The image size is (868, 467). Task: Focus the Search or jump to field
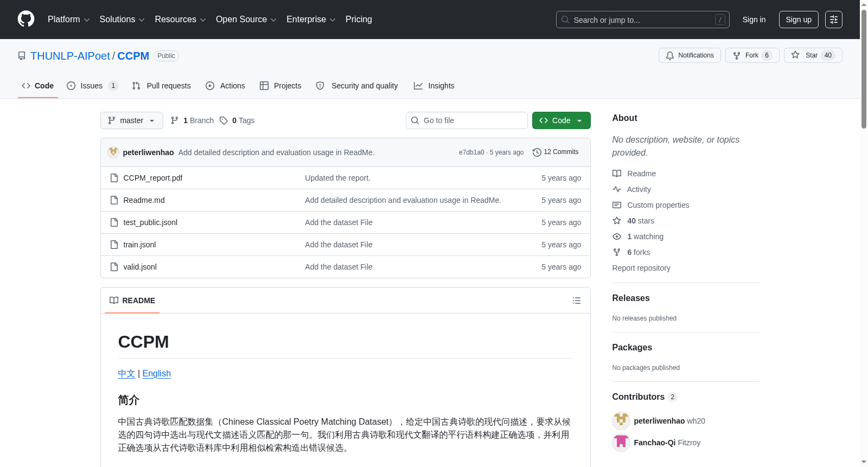643,20
